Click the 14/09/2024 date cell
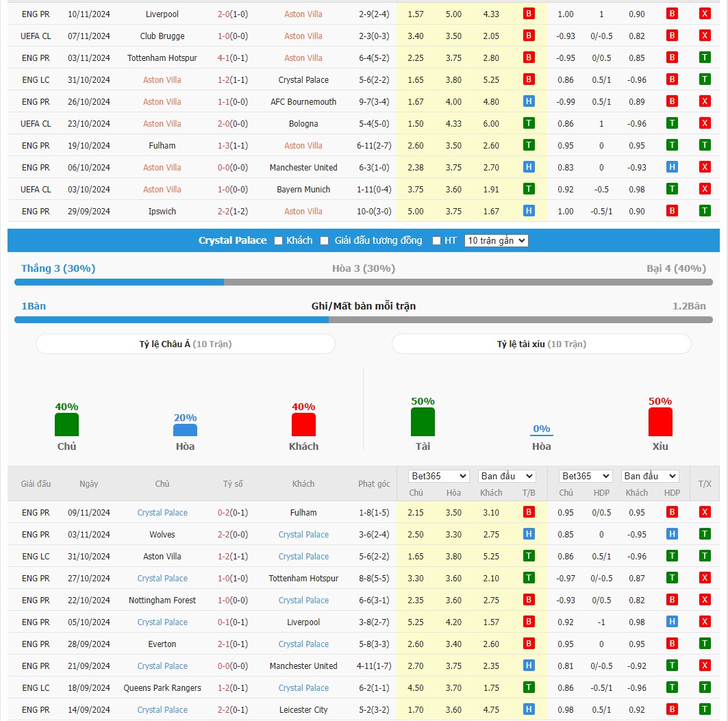 click(88, 710)
